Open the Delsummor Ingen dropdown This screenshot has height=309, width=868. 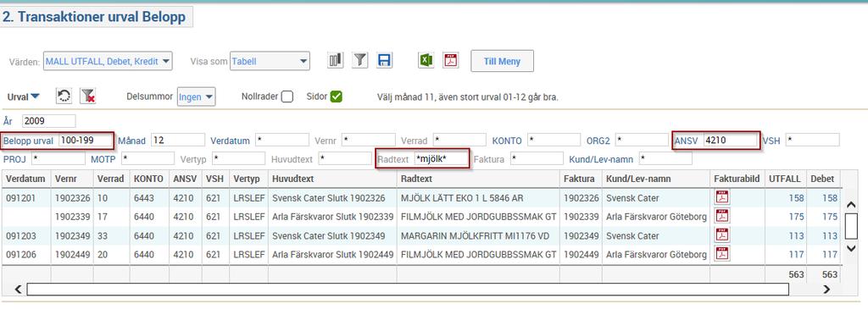pos(196,97)
